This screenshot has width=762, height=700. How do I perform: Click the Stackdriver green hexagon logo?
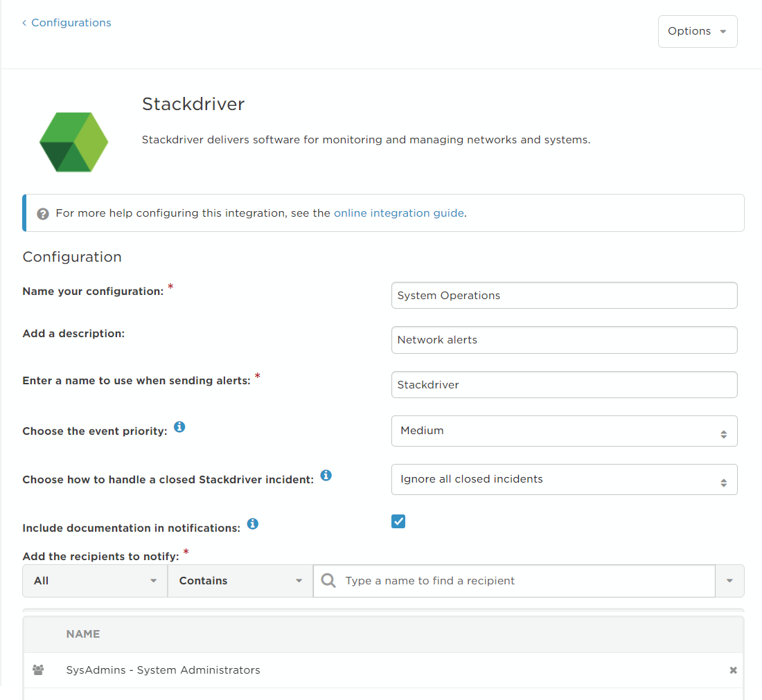(x=74, y=142)
